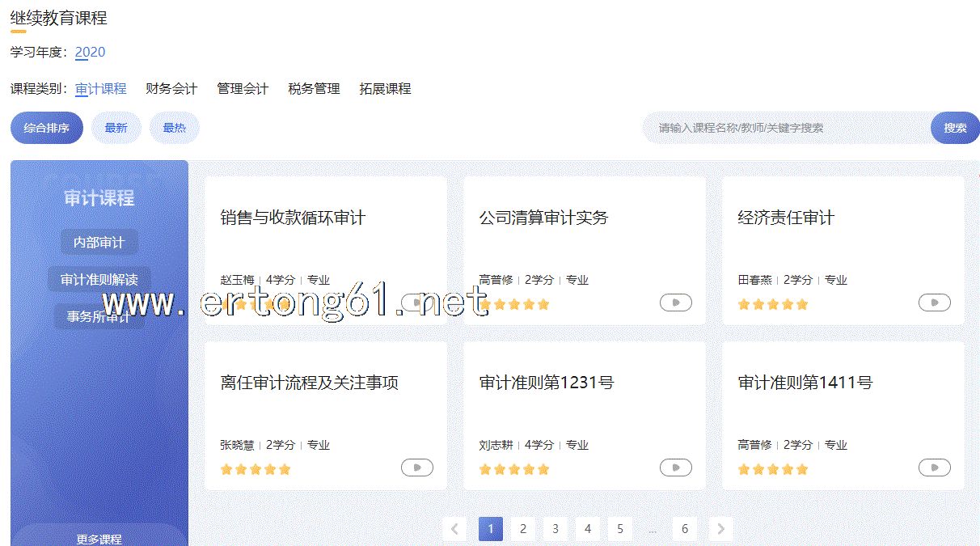Sort courses by 最新
The width and height of the screenshot is (980, 546).
116,128
